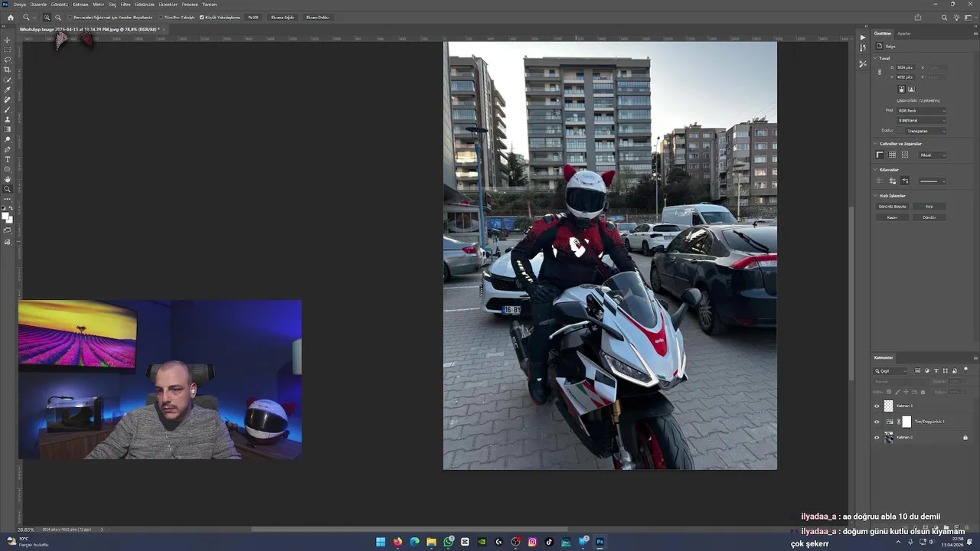Click the Kırp quick action button
The height and width of the screenshot is (551, 980).
pyautogui.click(x=929, y=207)
